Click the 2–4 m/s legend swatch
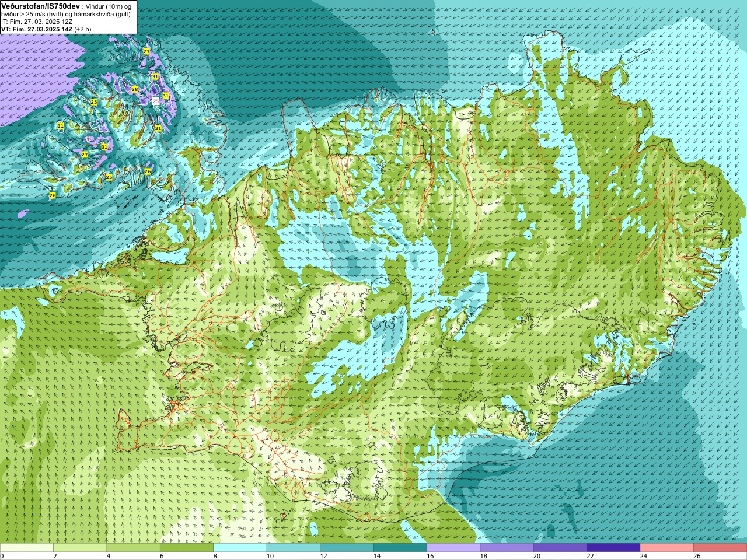Screen dimensions: 747x560 [x=80, y=548]
